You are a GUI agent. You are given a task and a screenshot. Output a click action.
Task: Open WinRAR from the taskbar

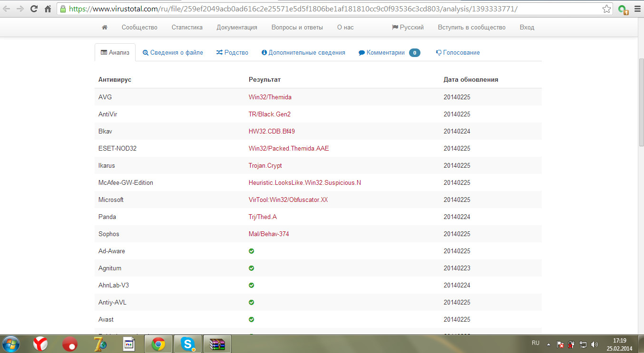pyautogui.click(x=217, y=343)
